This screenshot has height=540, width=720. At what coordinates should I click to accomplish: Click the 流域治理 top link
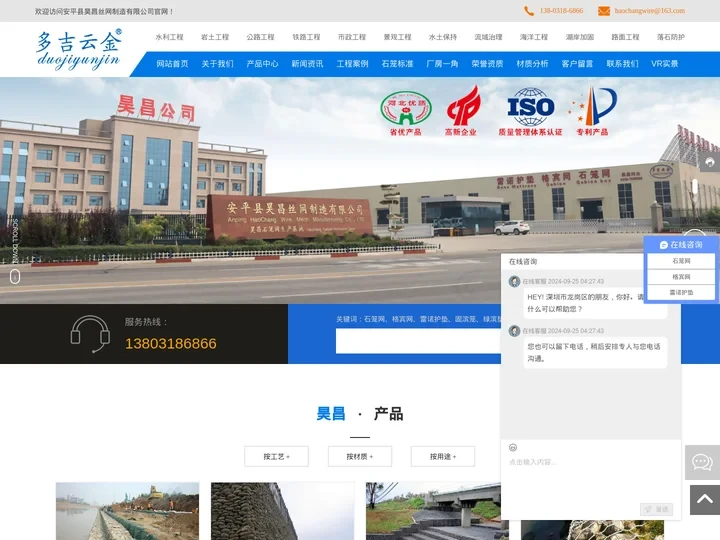488,37
